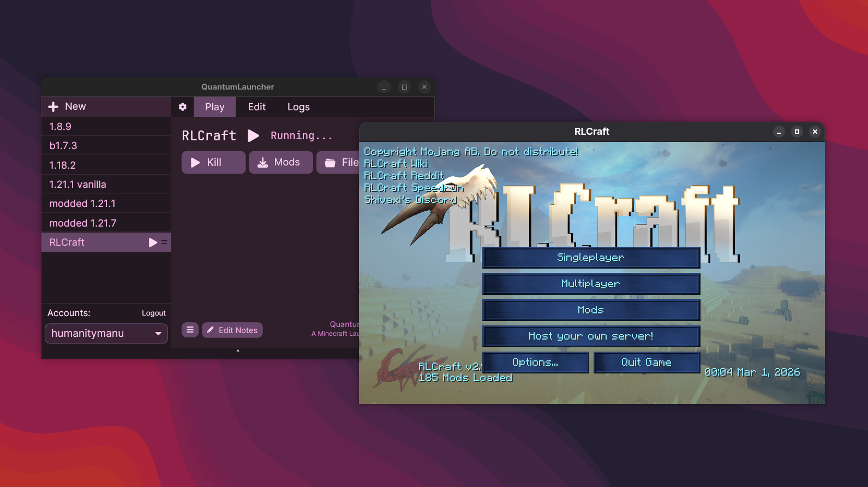
Task: Open the RLCraft Reddit link
Action: point(404,175)
